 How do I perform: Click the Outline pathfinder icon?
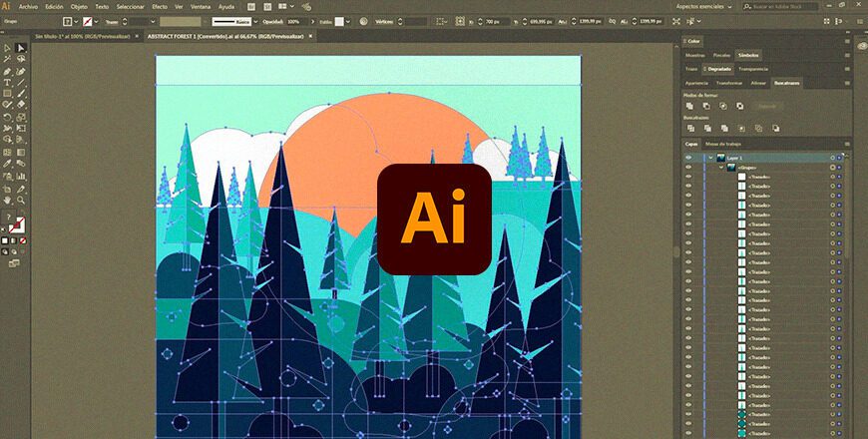tap(759, 128)
